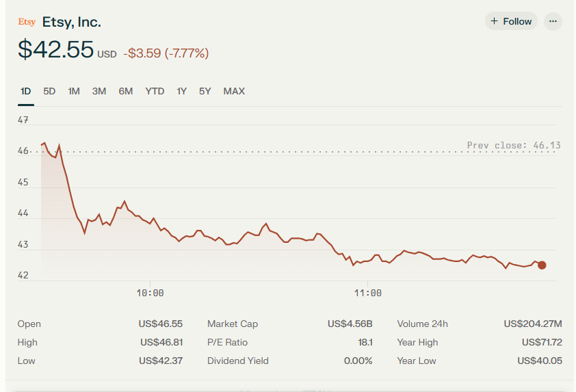Show the 6M chart range

[126, 91]
